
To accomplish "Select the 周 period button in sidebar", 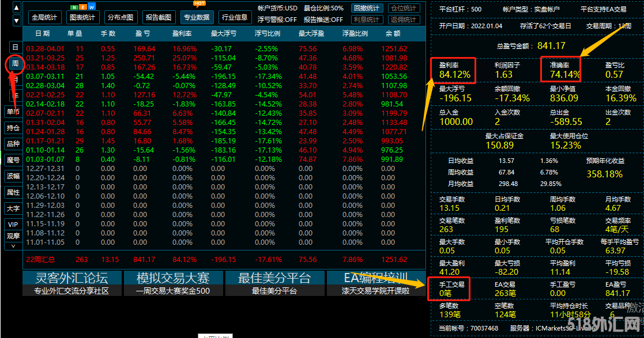I will (15, 63).
